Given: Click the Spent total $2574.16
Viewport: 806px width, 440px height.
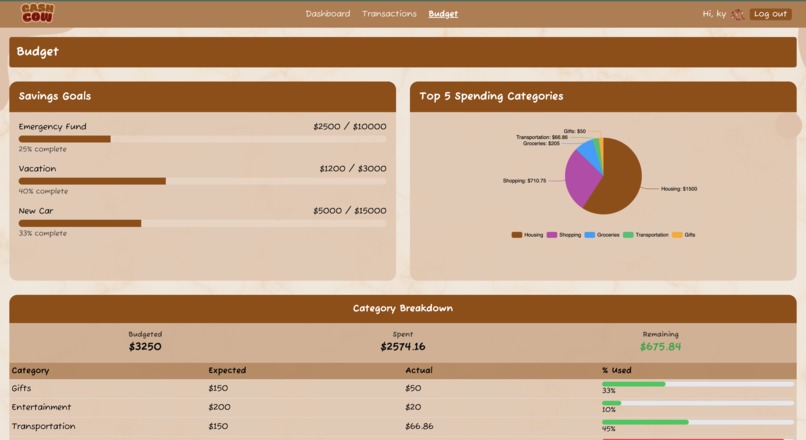Looking at the screenshot, I should pos(403,346).
